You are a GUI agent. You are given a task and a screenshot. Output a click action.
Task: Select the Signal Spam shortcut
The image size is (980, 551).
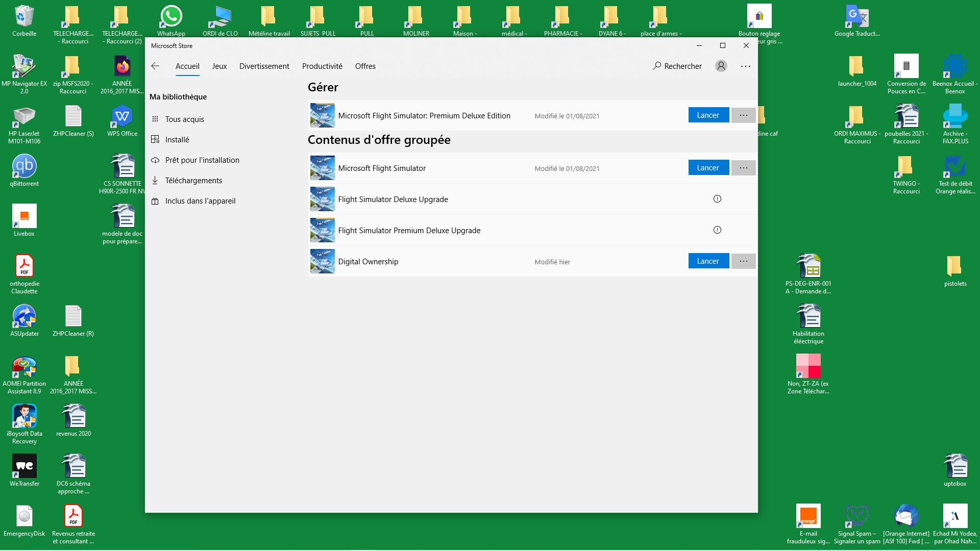[857, 524]
